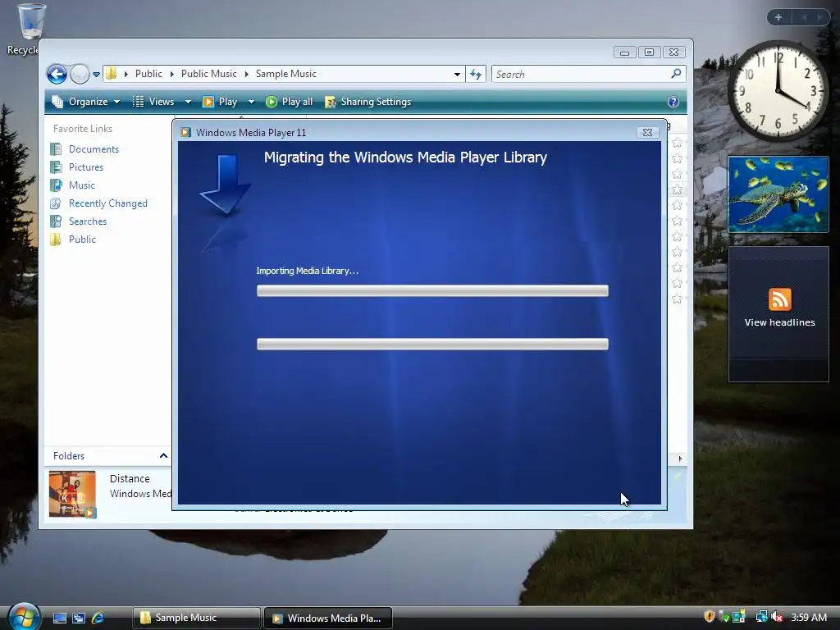The image size is (840, 630).
Task: Click the Views toolbar button
Action: [x=153, y=102]
